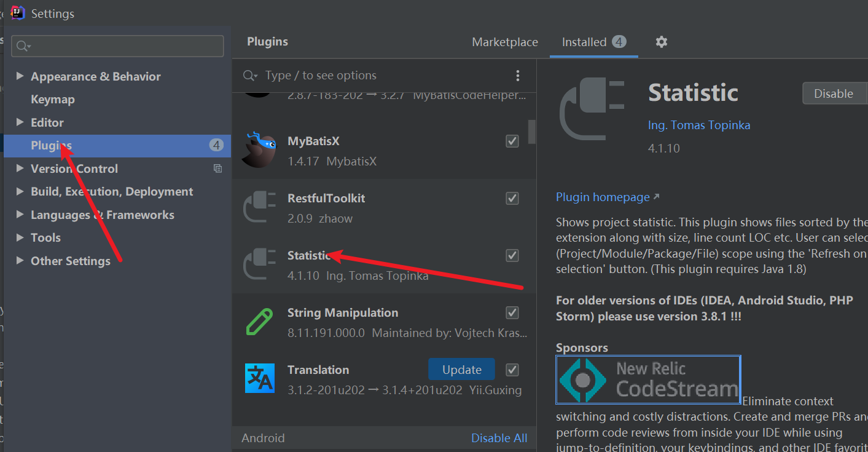Viewport: 868px width, 452px height.
Task: Open plugin settings gear menu
Action: coord(661,42)
